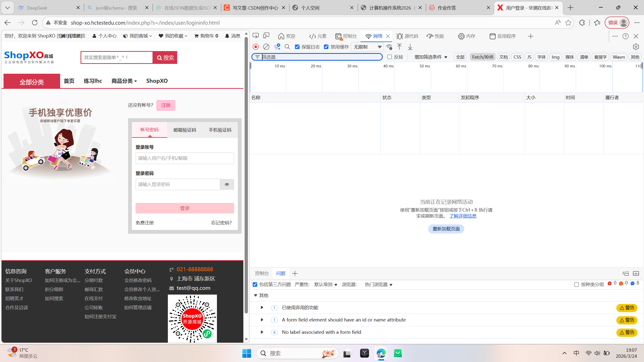Click the import HAR upload arrow icon

tap(399, 47)
